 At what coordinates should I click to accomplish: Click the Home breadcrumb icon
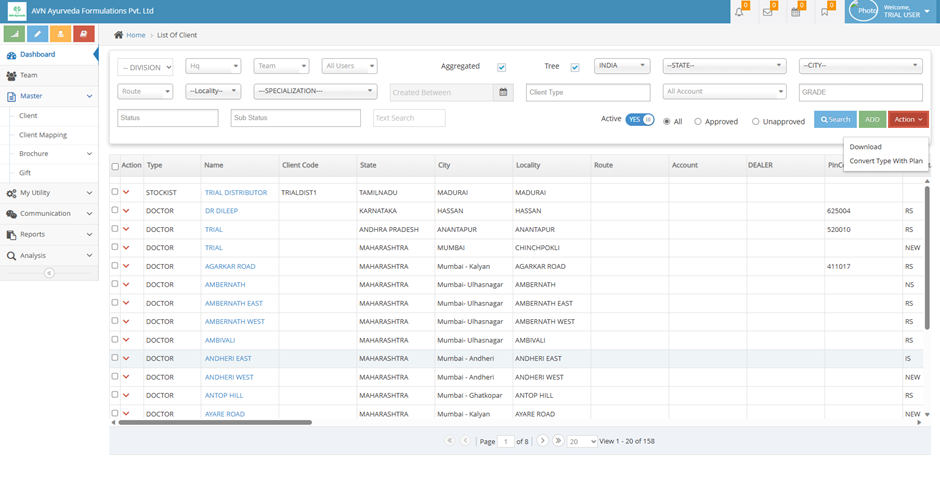pos(119,35)
